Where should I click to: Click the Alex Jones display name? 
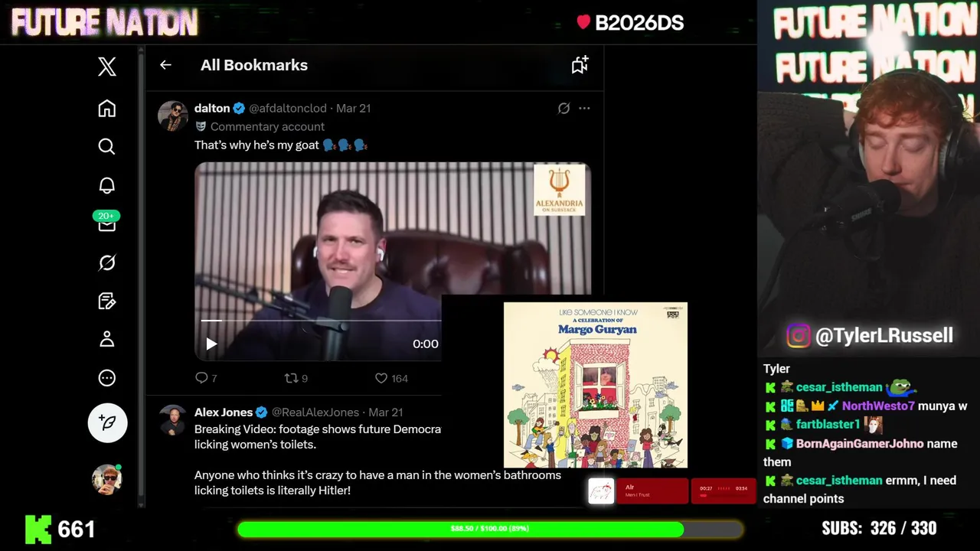(x=224, y=412)
